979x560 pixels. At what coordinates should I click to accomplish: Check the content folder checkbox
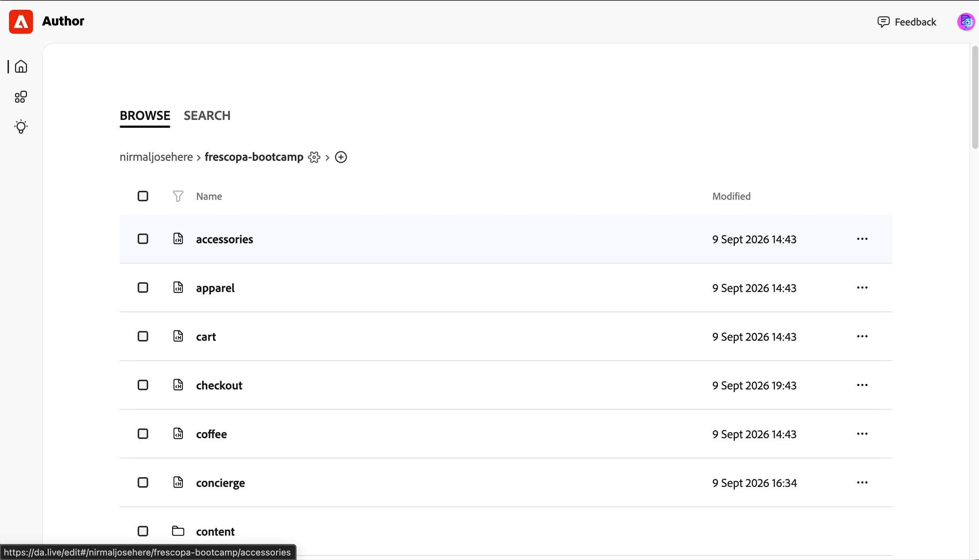tap(143, 531)
